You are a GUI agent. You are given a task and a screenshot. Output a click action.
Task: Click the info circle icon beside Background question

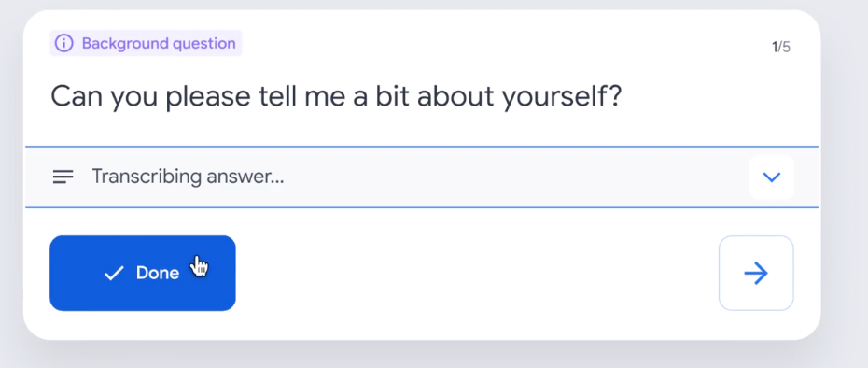click(x=63, y=43)
